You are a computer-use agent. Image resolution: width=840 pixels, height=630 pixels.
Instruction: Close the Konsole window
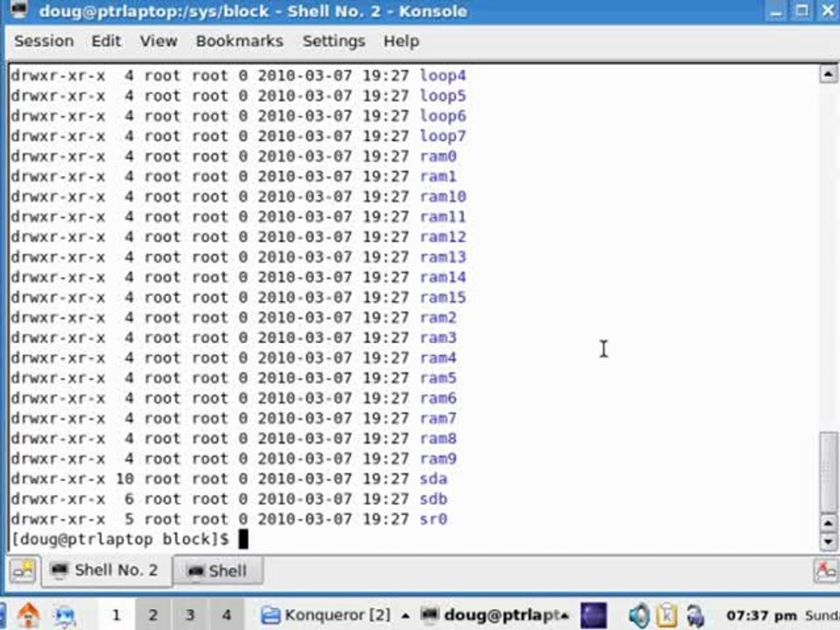828,10
